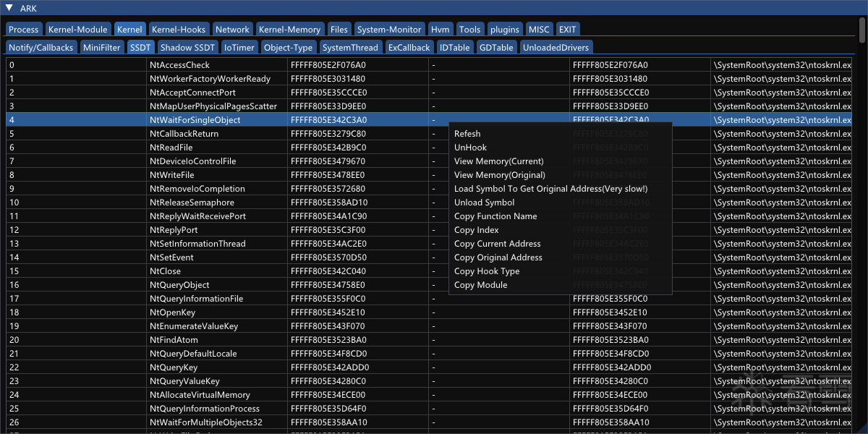Screen dimensions: 868x434
Task: Click current address FFFFF805E342C040 of NtClose
Action: click(328, 271)
